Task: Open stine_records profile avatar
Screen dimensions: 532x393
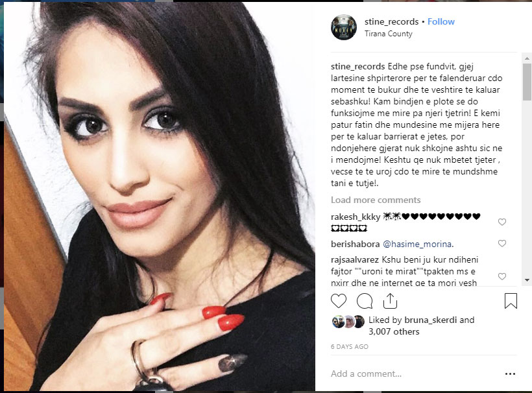Action: (344, 27)
